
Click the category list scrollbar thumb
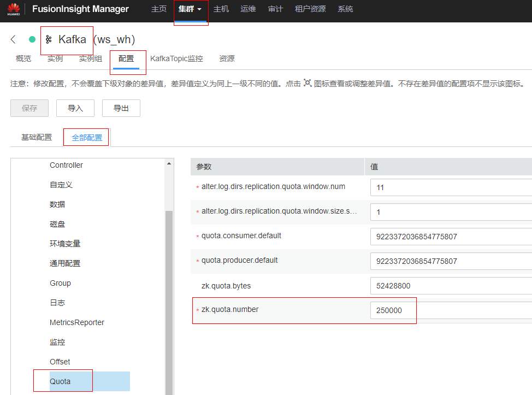click(x=169, y=302)
